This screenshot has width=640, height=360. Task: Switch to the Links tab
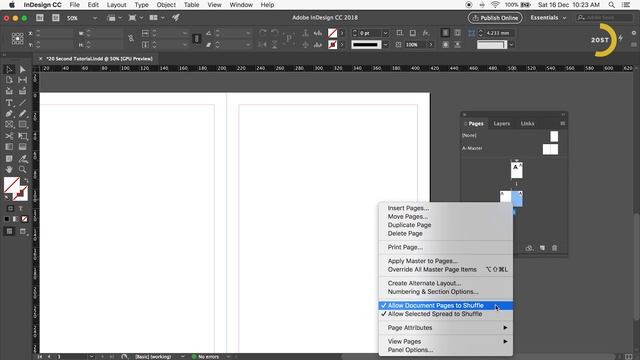(x=527, y=123)
